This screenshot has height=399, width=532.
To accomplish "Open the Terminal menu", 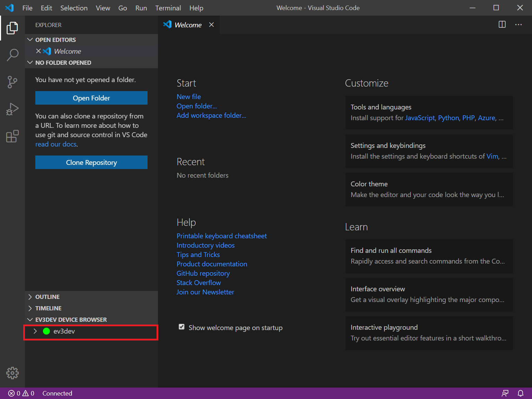I will [x=168, y=8].
